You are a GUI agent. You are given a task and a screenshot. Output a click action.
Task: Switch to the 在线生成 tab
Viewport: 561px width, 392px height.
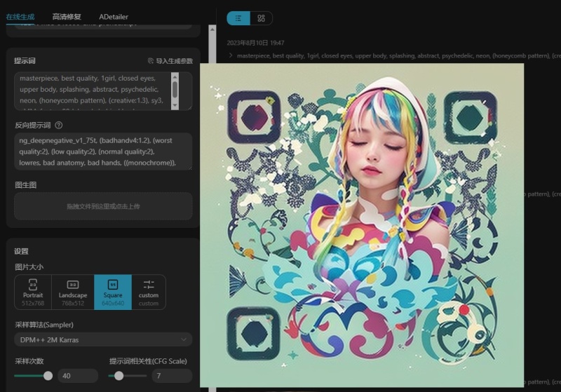click(x=20, y=17)
